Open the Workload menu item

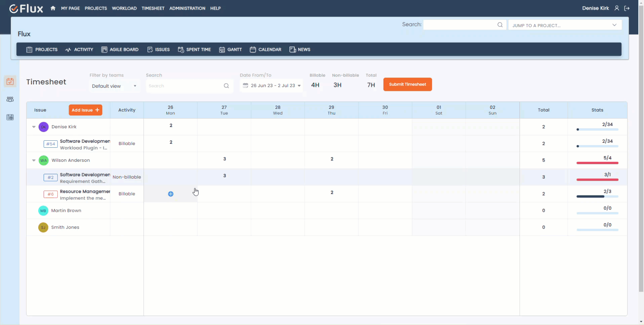pos(124,8)
